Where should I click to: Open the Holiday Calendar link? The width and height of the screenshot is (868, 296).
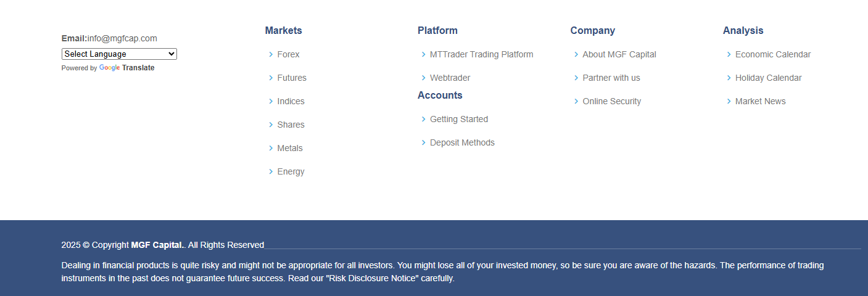tap(768, 78)
